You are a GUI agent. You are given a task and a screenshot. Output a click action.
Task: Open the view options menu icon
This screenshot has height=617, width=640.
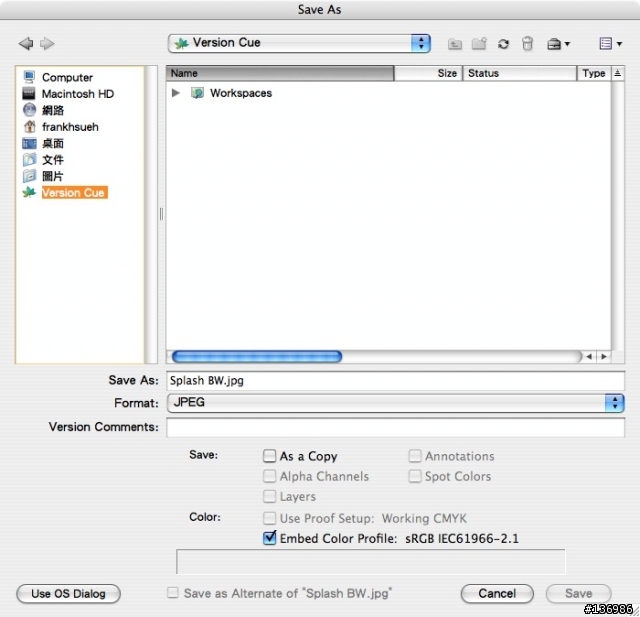[611, 43]
